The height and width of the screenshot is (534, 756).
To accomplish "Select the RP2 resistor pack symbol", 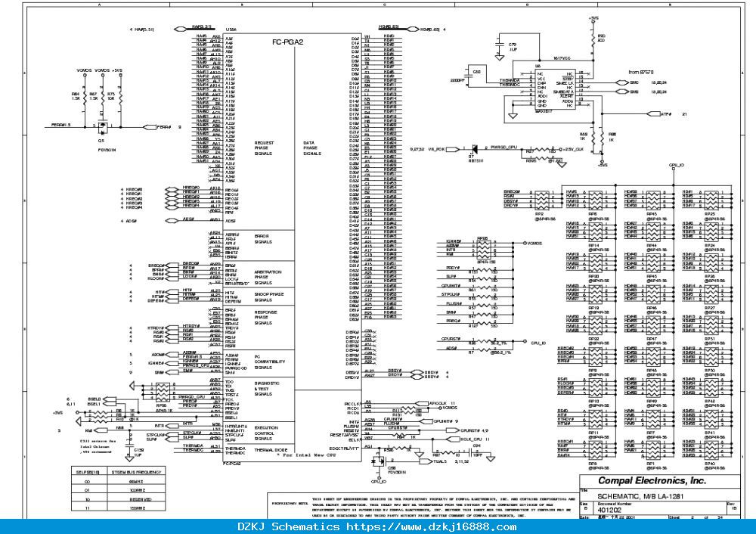I will click(x=542, y=199).
